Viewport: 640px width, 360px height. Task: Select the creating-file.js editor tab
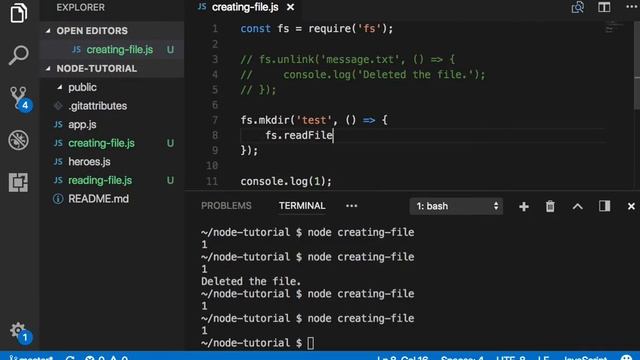245,7
